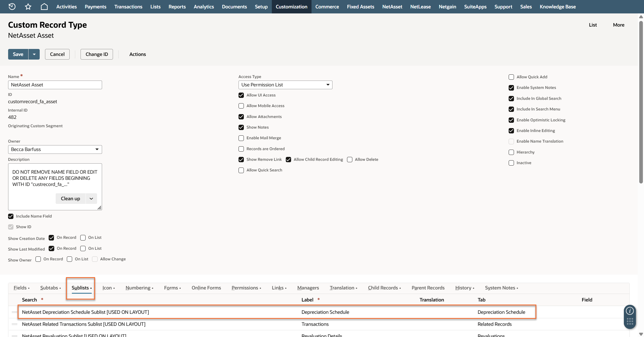Click the Description textarea resize handle
The image size is (644, 337).
coord(100,208)
